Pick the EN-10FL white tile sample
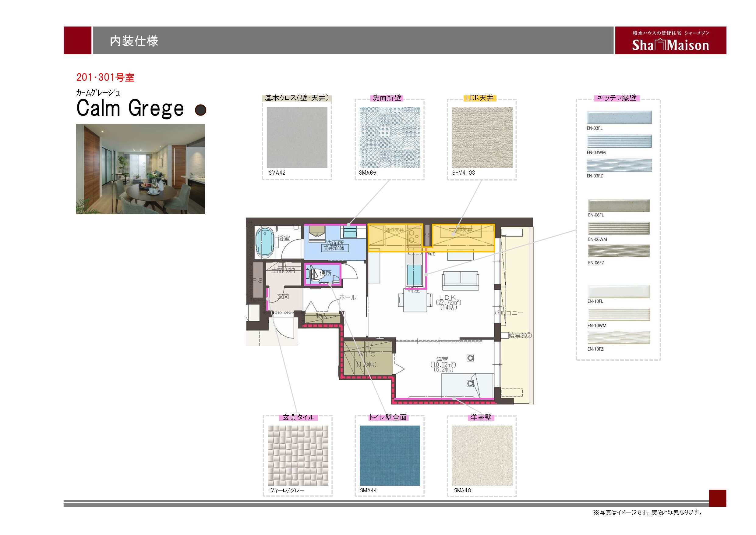The width and height of the screenshot is (756, 535). coord(619,292)
